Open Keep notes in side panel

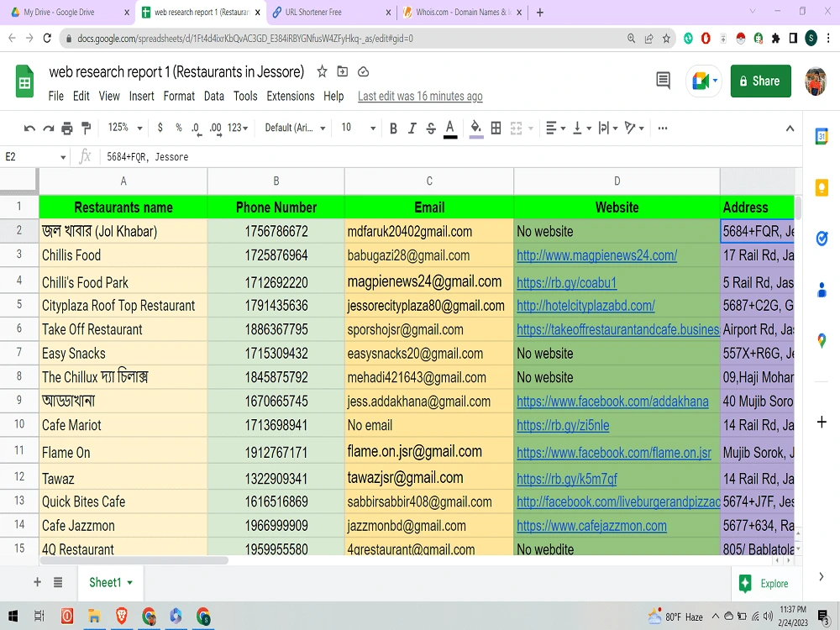coord(822,187)
